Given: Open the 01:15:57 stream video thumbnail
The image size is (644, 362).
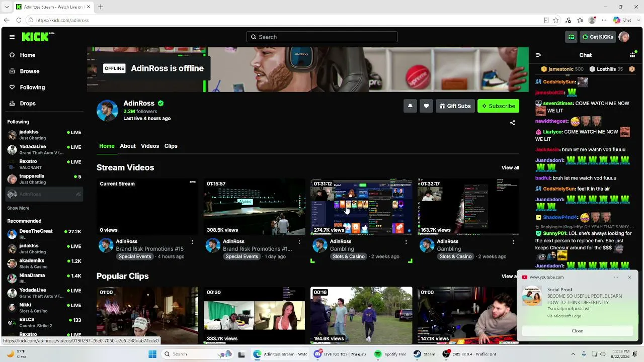Looking at the screenshot, I should click(x=254, y=207).
